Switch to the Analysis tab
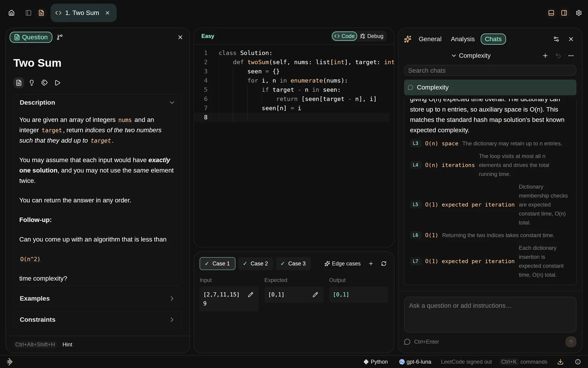This screenshot has height=368, width=588. 463,39
